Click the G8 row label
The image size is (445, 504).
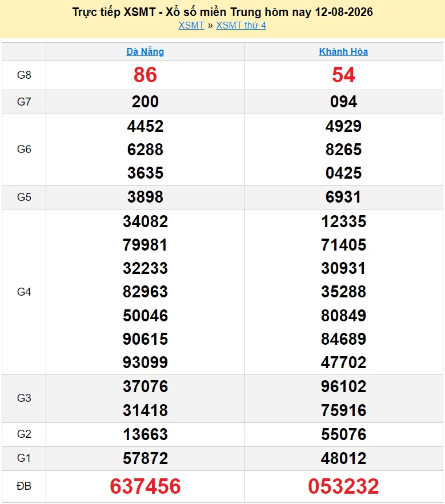pos(24,75)
